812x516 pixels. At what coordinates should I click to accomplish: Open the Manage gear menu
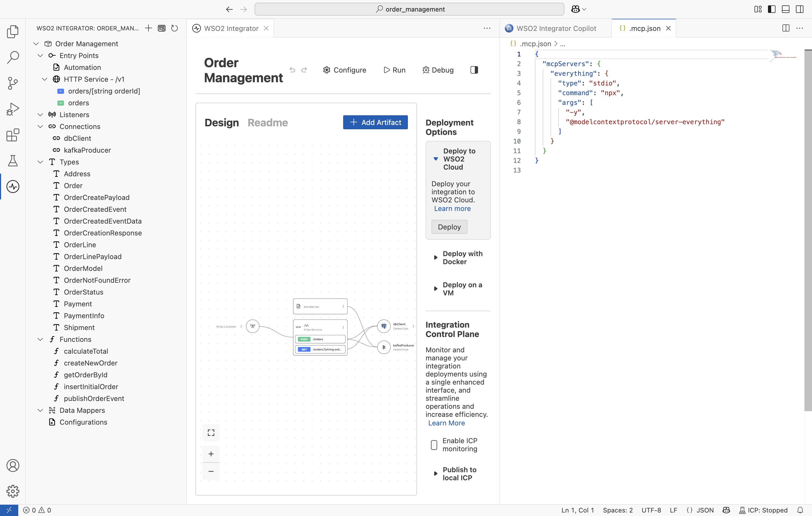[13, 491]
